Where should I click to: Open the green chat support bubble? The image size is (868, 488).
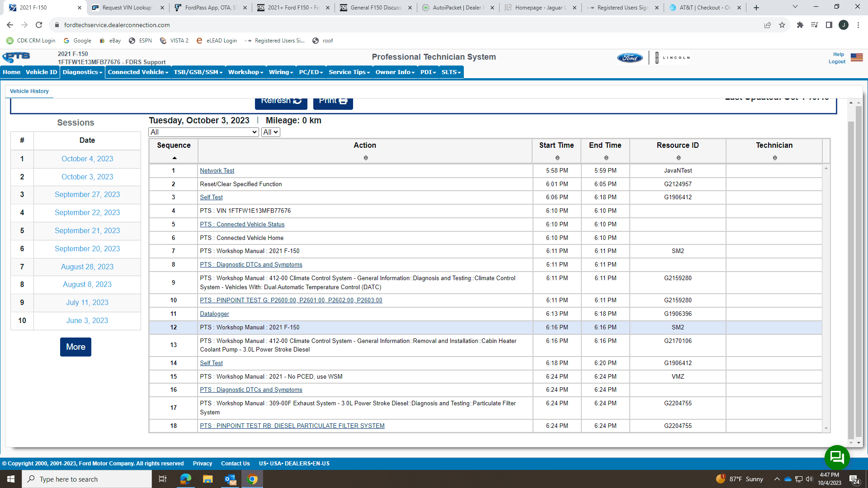(x=837, y=457)
